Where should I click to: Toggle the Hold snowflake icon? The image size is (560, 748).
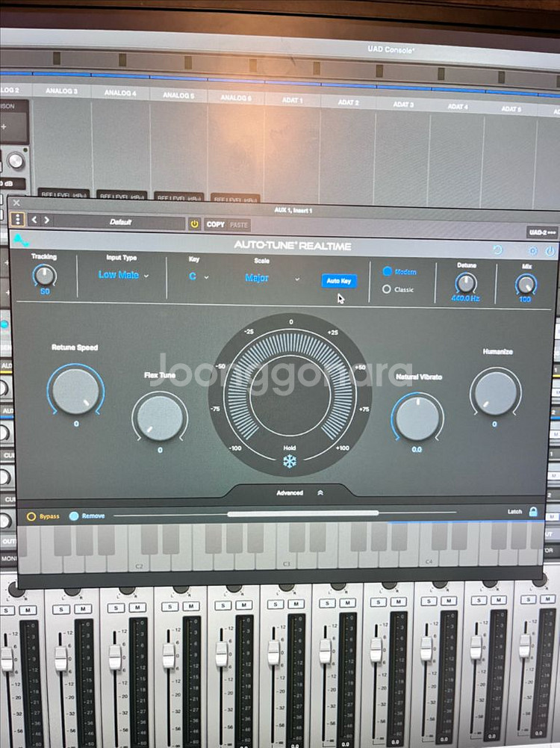[290, 461]
